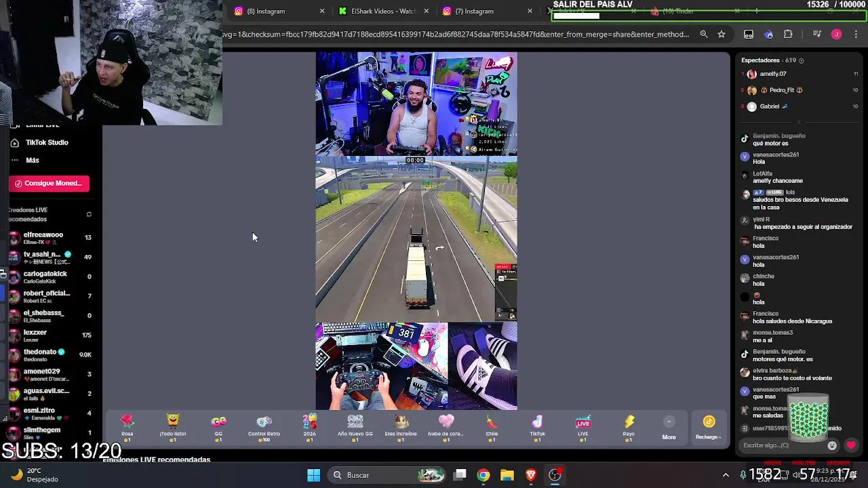The height and width of the screenshot is (488, 868).
Task: Open Windows Start menu
Action: point(313,475)
